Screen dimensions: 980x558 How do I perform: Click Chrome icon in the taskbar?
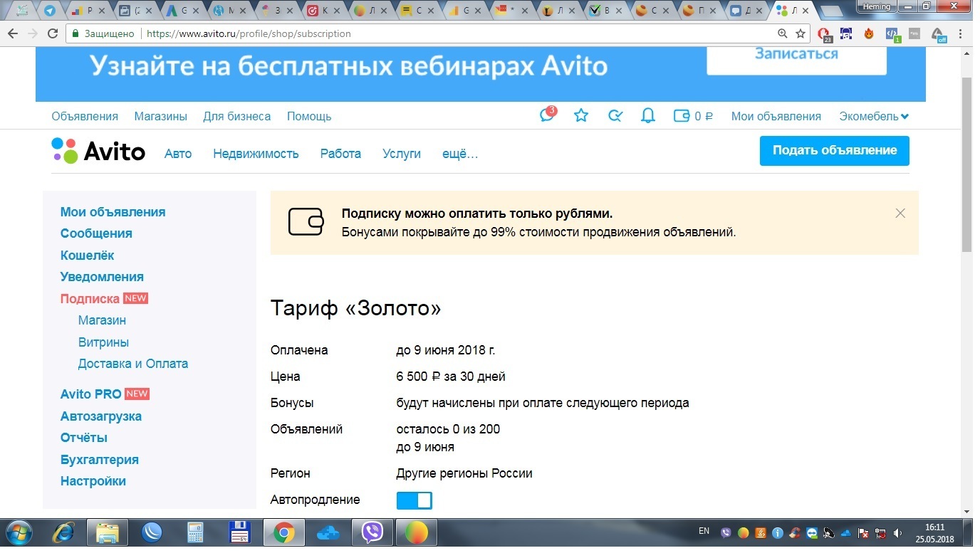(x=284, y=532)
